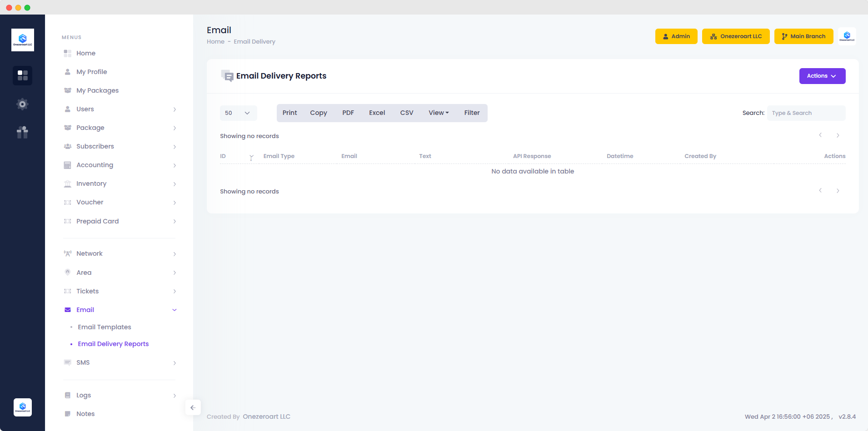The height and width of the screenshot is (431, 868).
Task: Select Email Delivery Reports submenu item
Action: click(113, 344)
